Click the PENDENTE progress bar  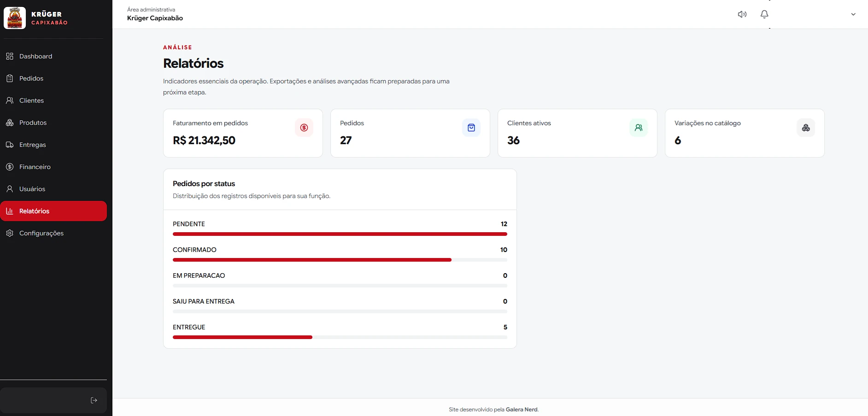tap(340, 234)
